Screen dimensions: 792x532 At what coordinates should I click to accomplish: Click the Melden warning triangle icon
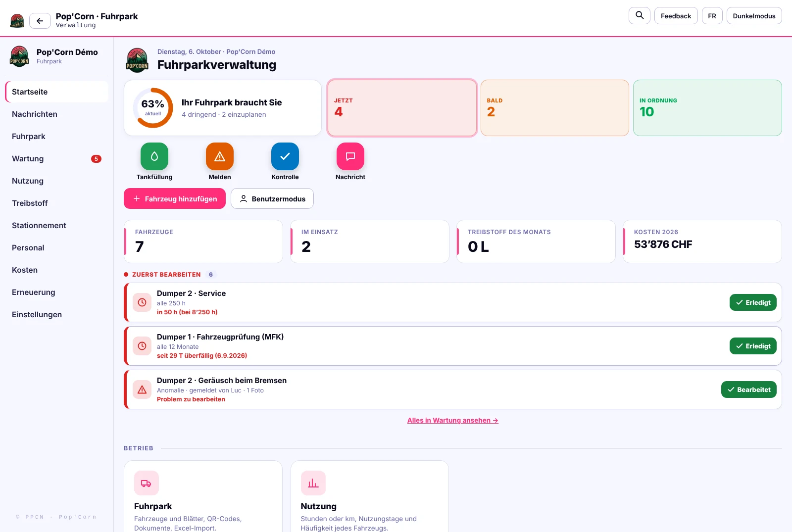point(220,156)
